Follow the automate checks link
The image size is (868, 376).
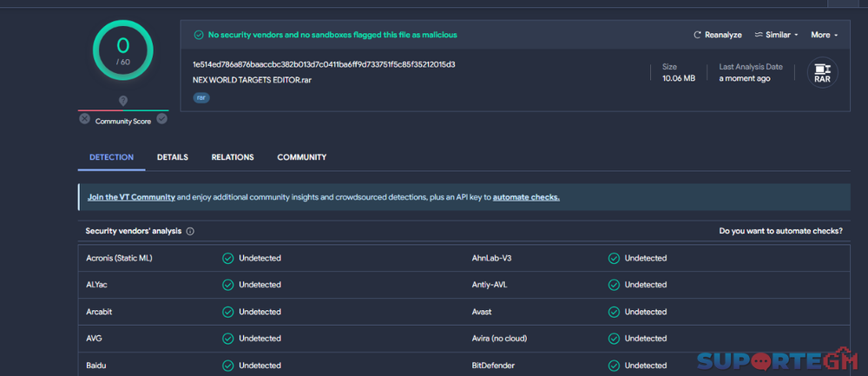526,197
